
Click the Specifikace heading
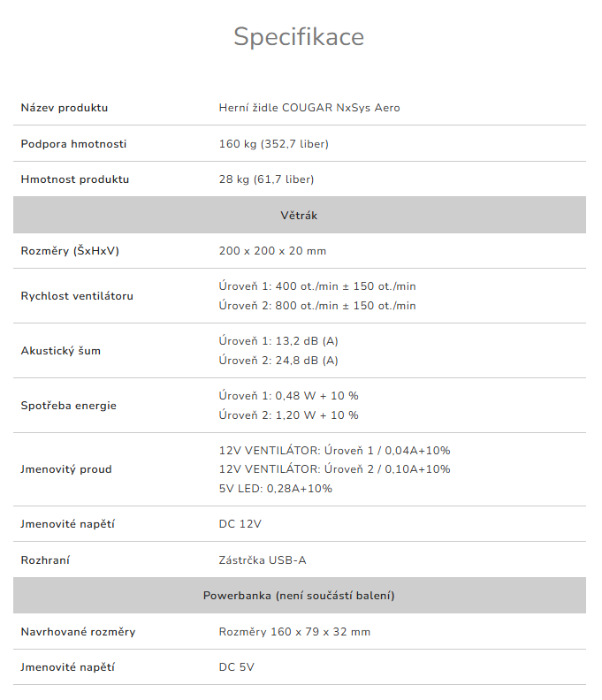(x=299, y=37)
